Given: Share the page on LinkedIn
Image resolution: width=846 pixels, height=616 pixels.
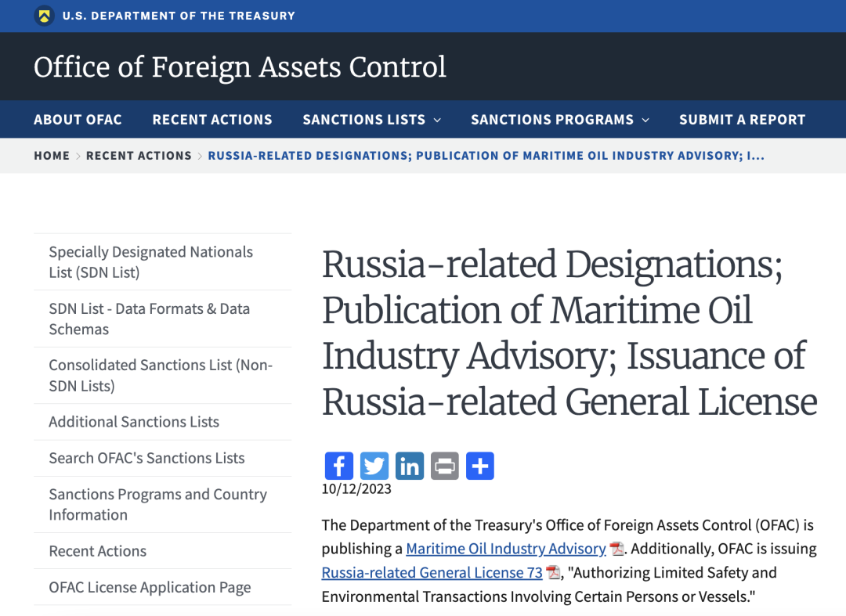Looking at the screenshot, I should pos(410,466).
